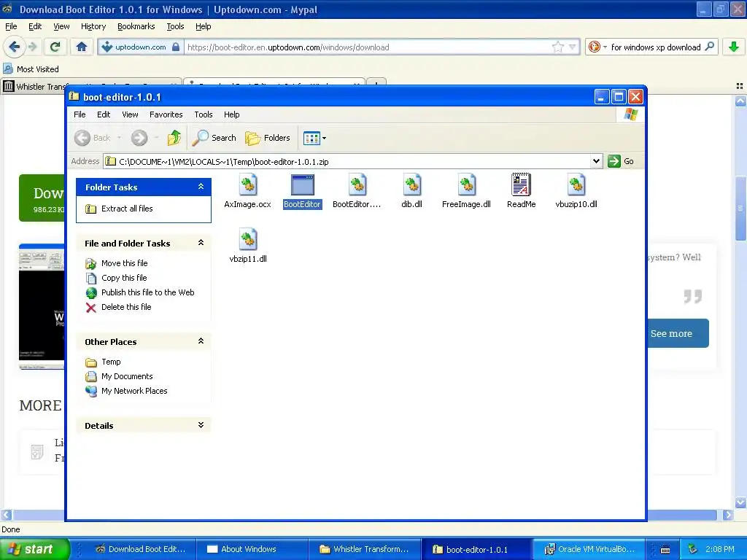Click the browser vertical scrollbar
The height and width of the screenshot is (560, 747).
click(x=740, y=209)
